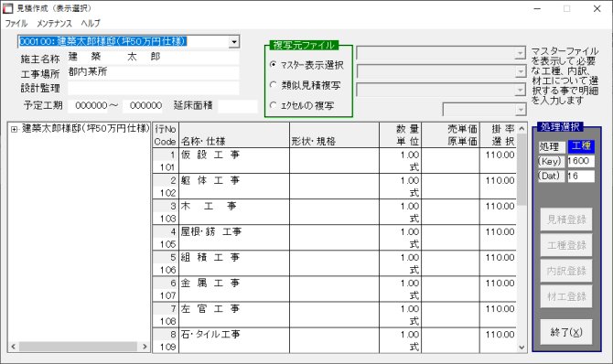The width and height of the screenshot is (613, 364).
Task: Open the estimate selection dropdown arrow
Action: (234, 41)
